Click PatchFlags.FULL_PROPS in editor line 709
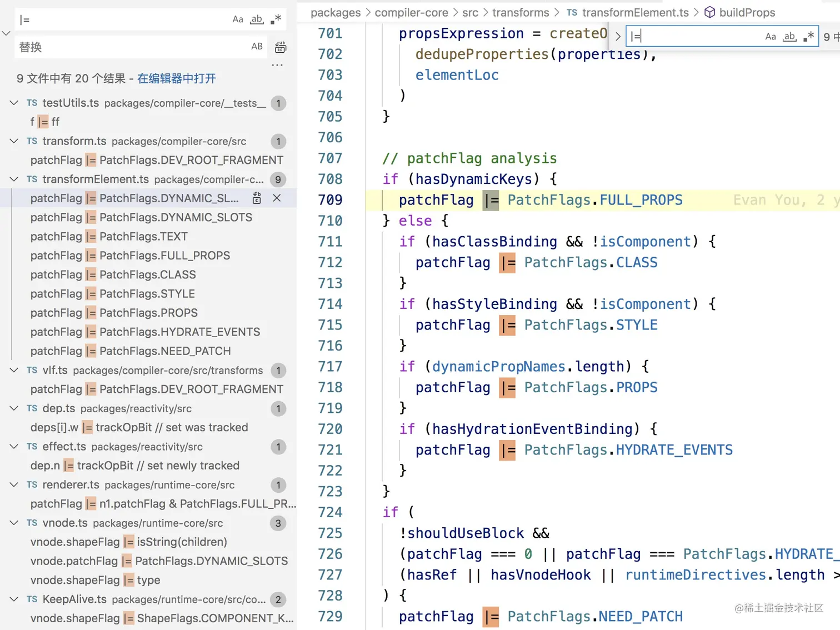The width and height of the screenshot is (840, 630). click(x=595, y=200)
